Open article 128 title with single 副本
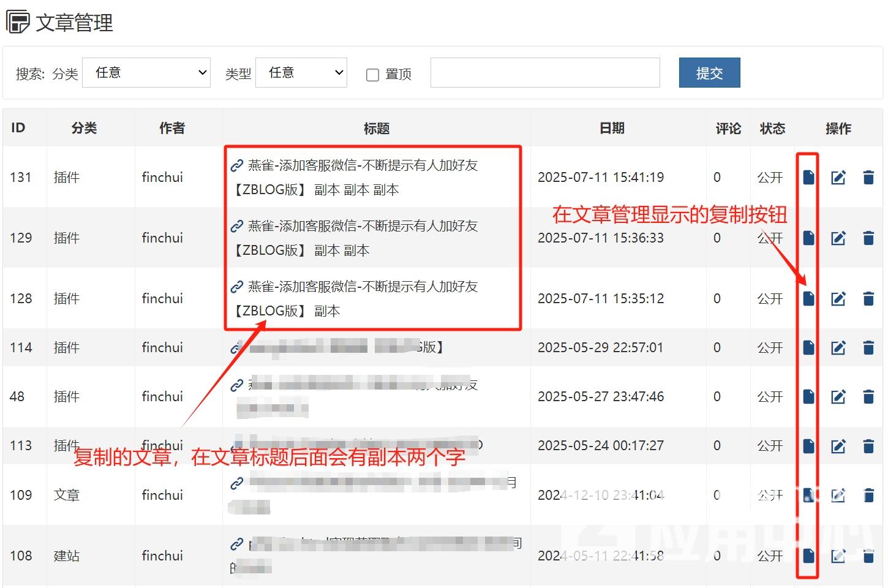The height and width of the screenshot is (588, 888). tap(354, 299)
